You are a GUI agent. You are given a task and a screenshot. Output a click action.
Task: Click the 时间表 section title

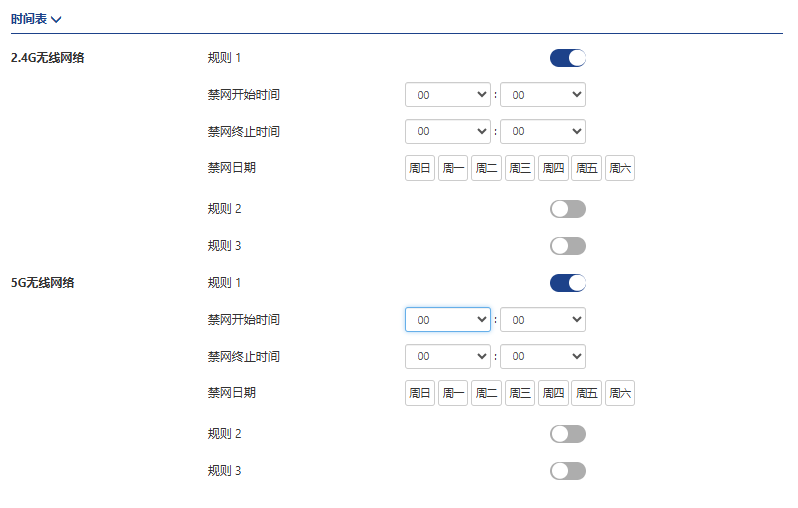[29, 19]
